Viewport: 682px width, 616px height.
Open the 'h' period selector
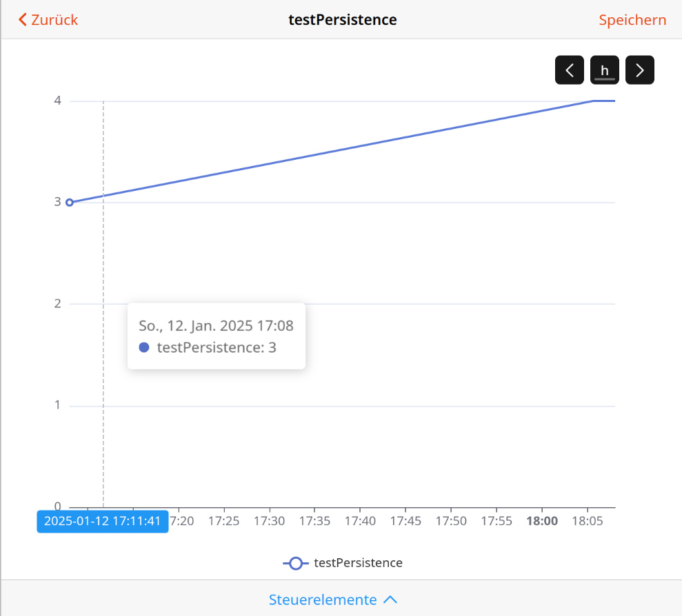pos(605,70)
